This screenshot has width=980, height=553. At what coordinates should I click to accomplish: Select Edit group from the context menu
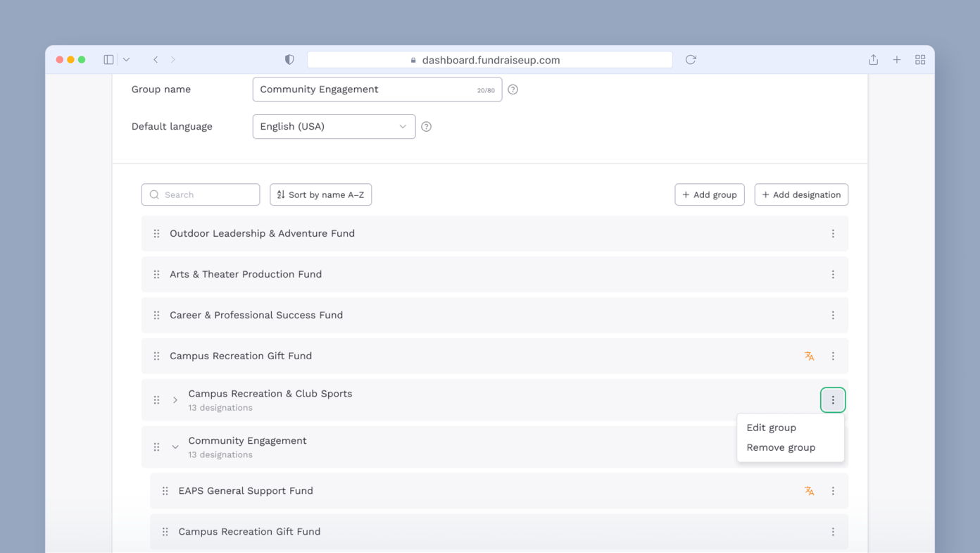coord(772,428)
